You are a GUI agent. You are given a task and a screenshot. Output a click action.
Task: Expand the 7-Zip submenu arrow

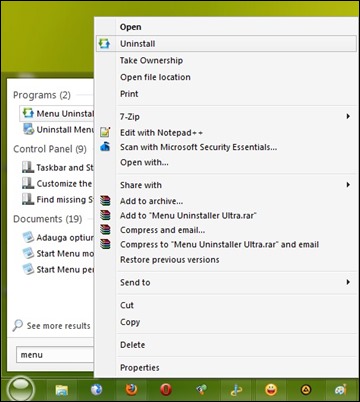click(x=348, y=116)
